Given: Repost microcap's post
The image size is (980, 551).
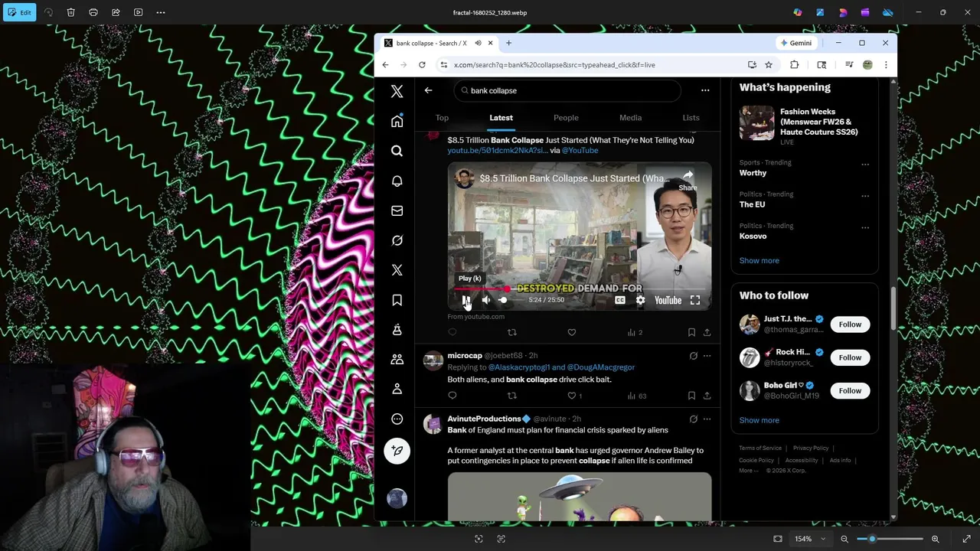Looking at the screenshot, I should click(512, 396).
